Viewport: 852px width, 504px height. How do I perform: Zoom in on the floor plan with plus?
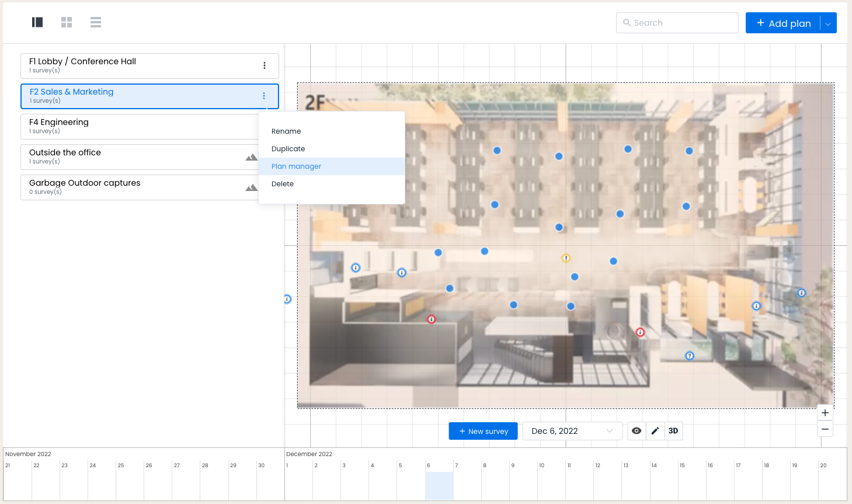click(825, 413)
